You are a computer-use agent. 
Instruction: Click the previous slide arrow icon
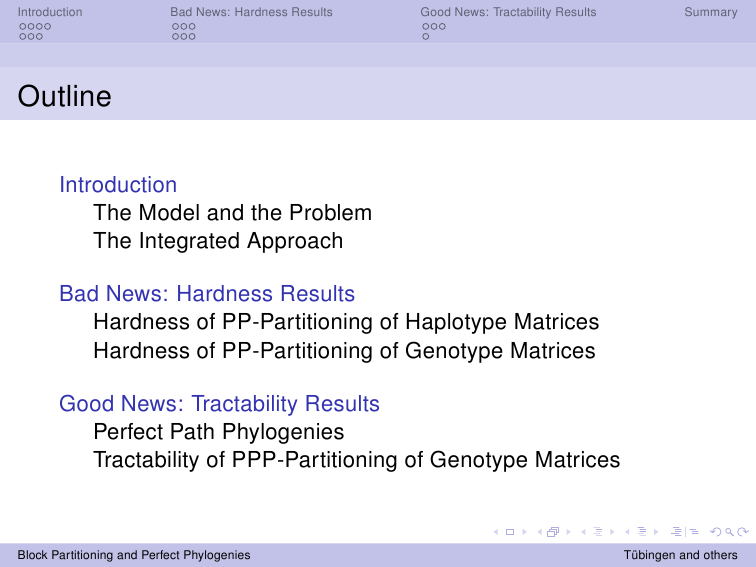(496, 532)
